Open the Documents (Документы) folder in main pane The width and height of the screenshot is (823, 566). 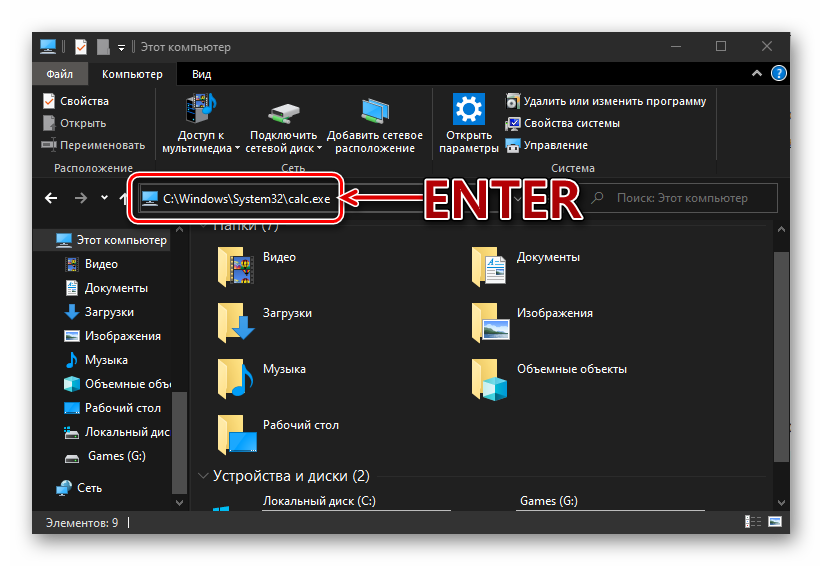pyautogui.click(x=490, y=265)
